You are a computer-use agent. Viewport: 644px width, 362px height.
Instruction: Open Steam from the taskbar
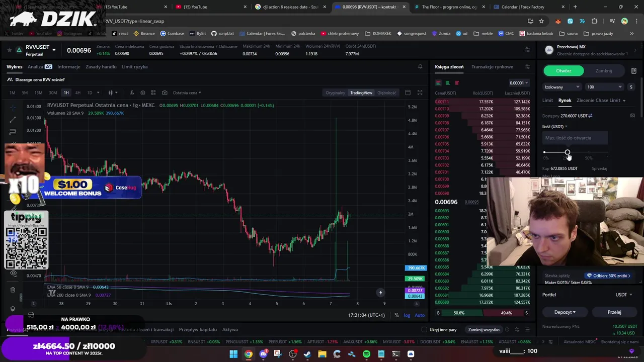click(307, 354)
